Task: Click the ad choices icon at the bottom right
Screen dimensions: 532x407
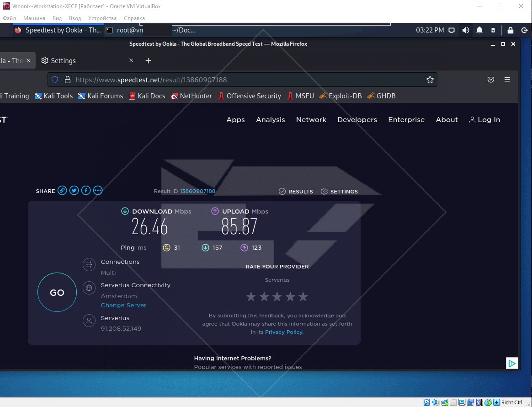Action: 511,363
